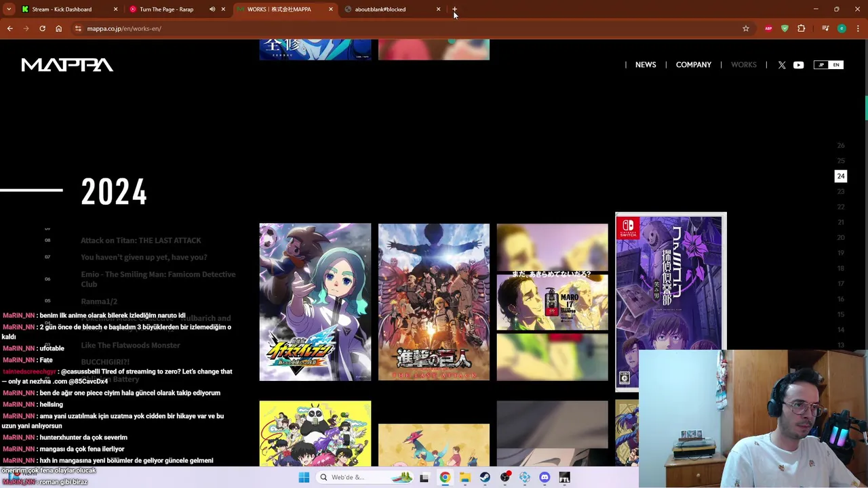Jump to year 18 in the timeline
Viewport: 868px width, 488px height.
[841, 268]
